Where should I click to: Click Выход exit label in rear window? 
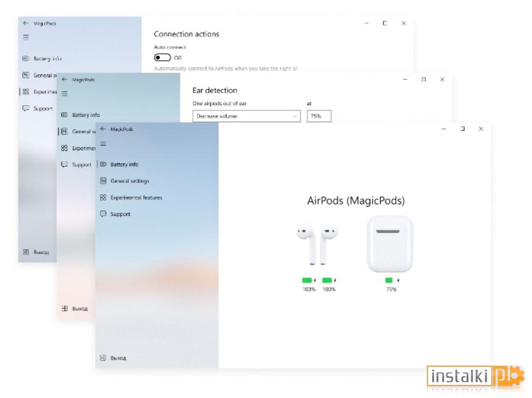pos(41,252)
